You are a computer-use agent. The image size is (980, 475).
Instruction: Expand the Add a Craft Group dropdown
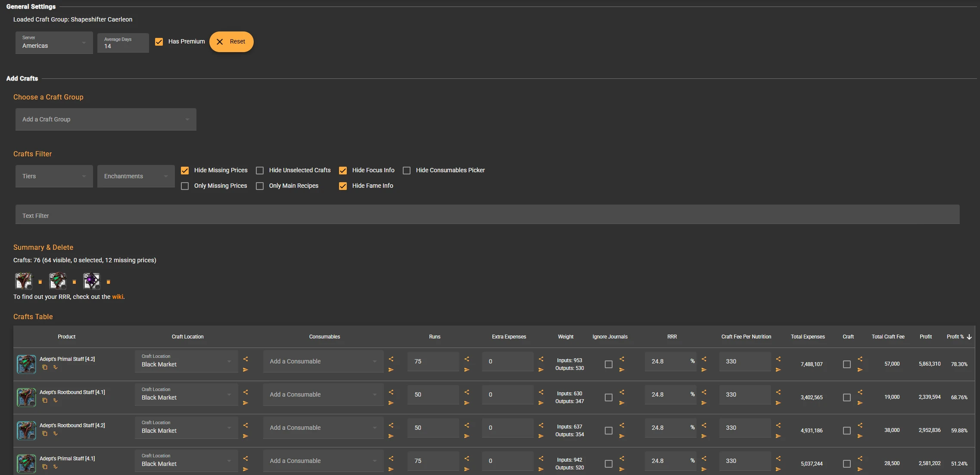point(106,119)
